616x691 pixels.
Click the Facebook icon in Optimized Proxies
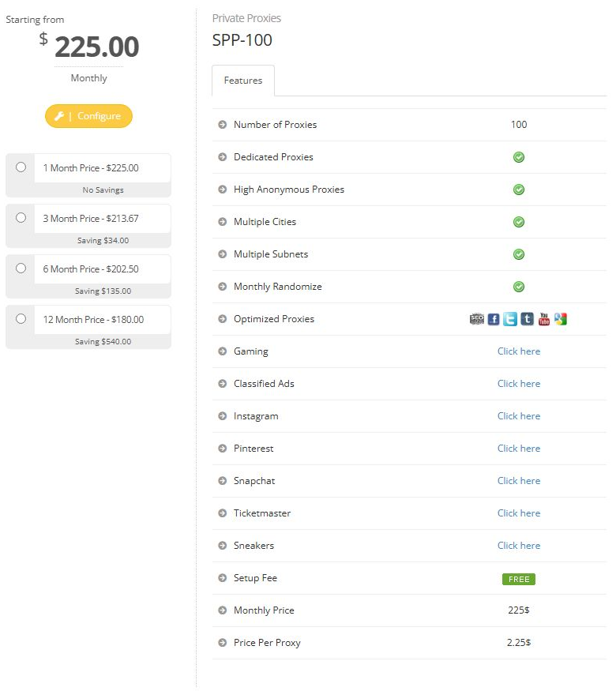pos(494,319)
